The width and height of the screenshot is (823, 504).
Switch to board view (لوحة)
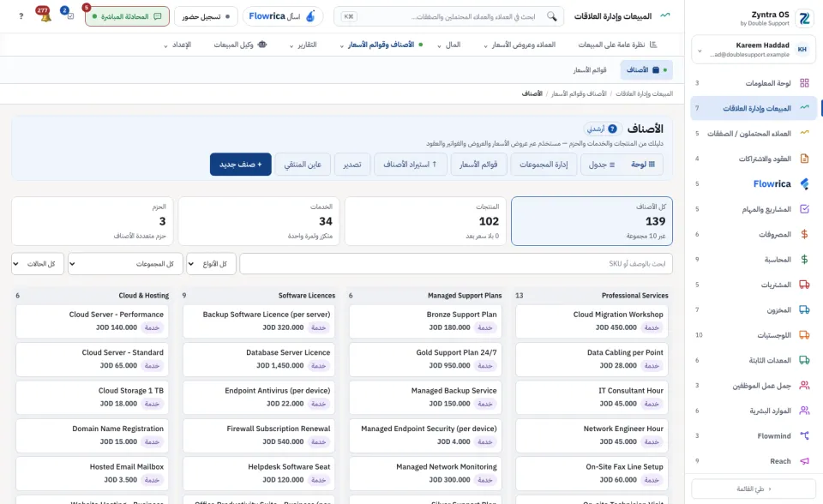click(642, 165)
